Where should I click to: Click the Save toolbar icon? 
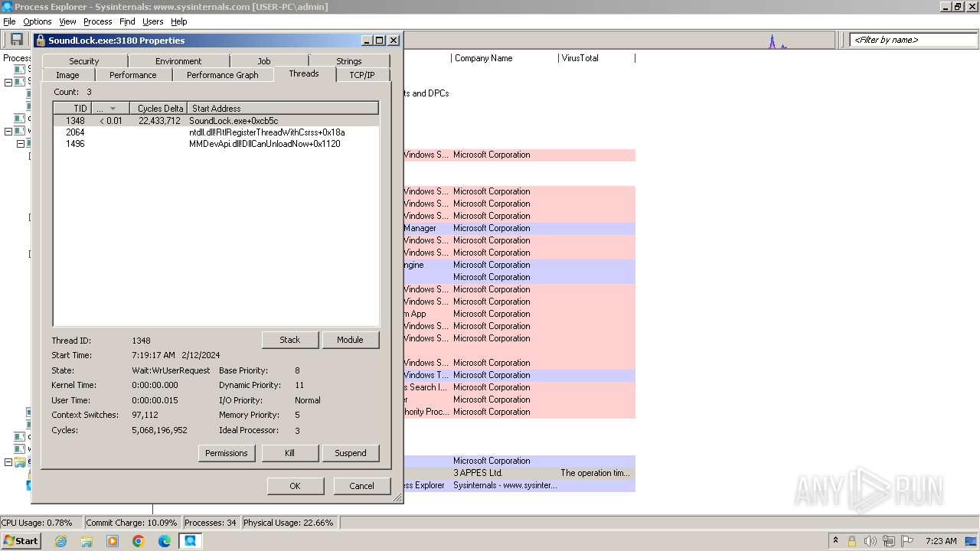pyautogui.click(x=16, y=40)
